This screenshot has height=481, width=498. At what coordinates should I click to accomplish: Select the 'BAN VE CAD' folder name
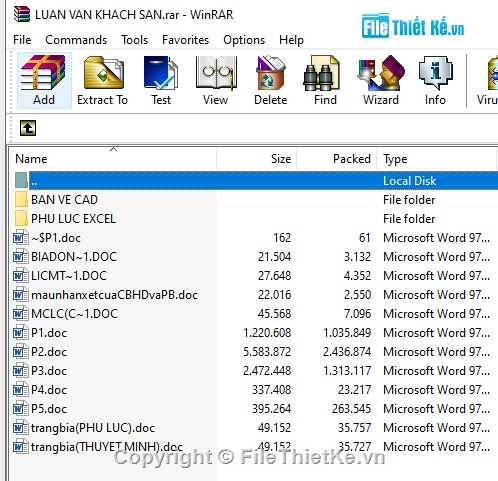coord(65,200)
